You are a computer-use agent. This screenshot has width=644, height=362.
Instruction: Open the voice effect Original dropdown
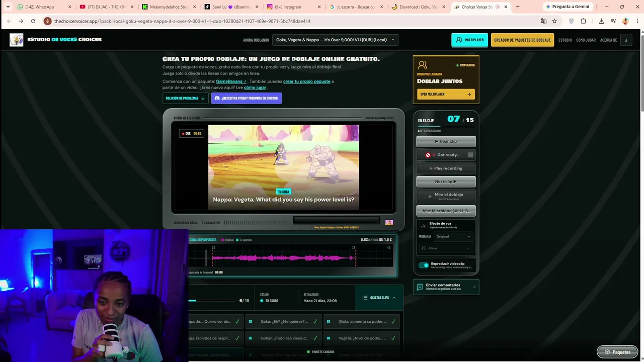pos(453,236)
